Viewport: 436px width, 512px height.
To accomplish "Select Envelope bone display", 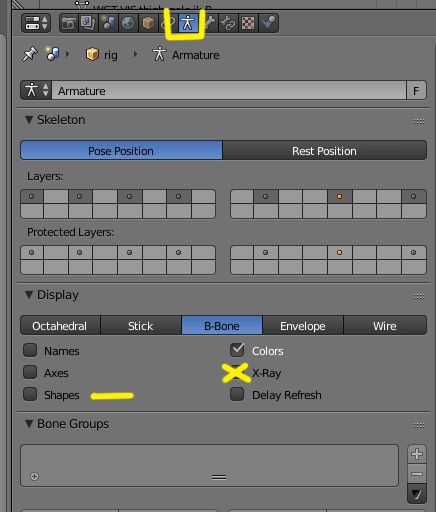I will [x=303, y=325].
